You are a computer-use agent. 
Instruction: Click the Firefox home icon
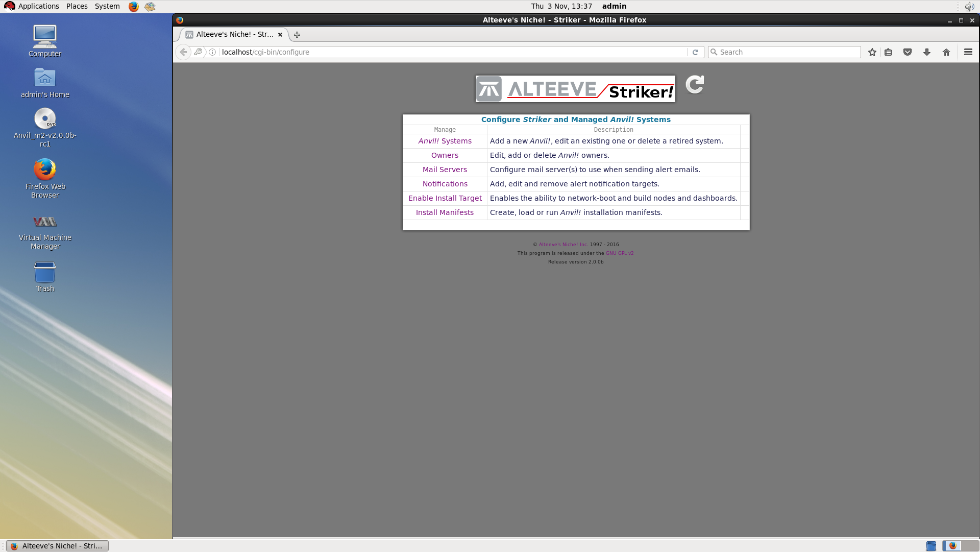(946, 52)
